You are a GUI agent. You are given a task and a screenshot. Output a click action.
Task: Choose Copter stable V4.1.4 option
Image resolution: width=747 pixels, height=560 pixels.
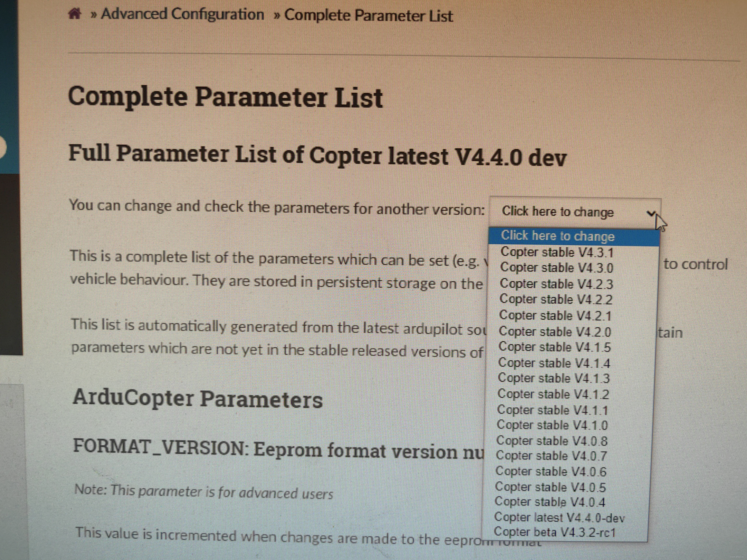[554, 363]
